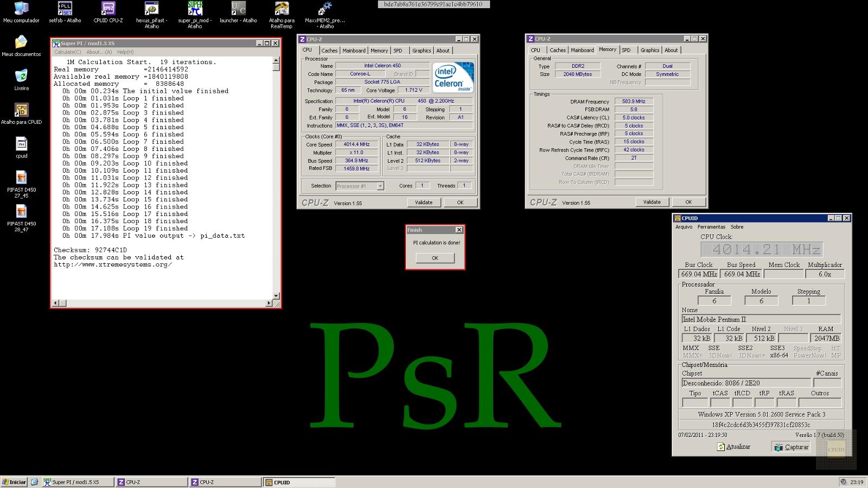Switch to About tab in left CPU-Z
This screenshot has width=868, height=488.
point(443,50)
